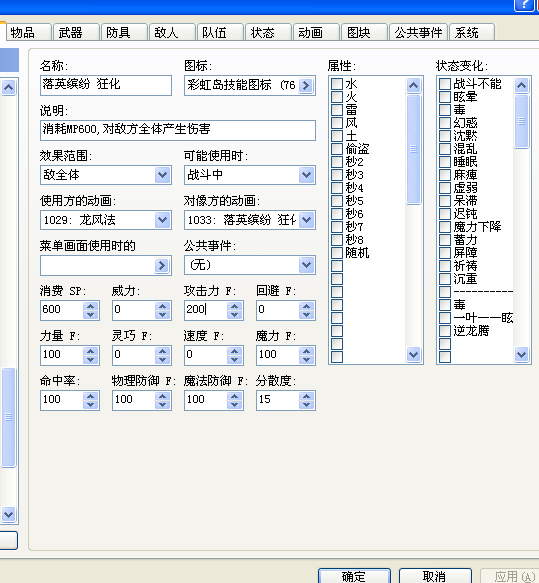
Task: Toggle the 逆龙腾 state checkbox
Action: [445, 331]
